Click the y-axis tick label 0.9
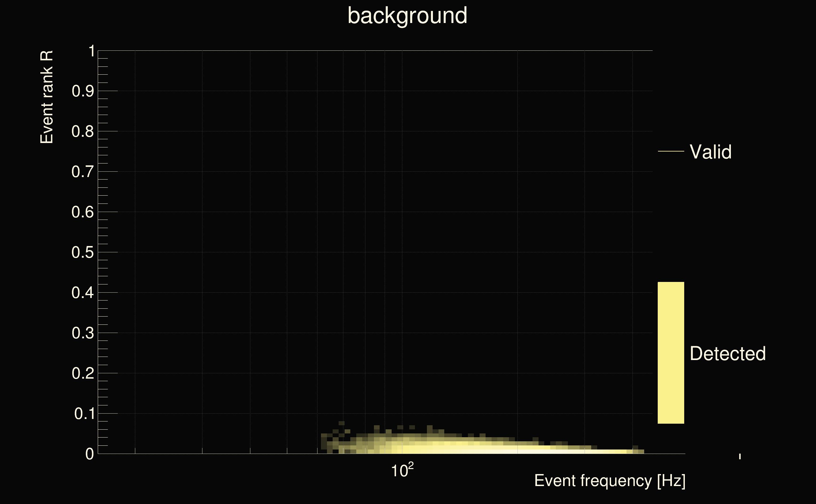Image resolution: width=816 pixels, height=504 pixels. point(83,91)
